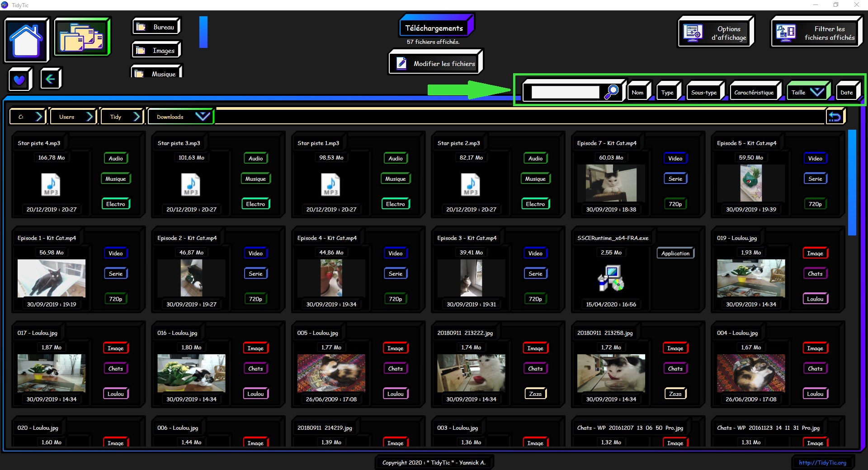Open favorites with the heart icon
868x470 pixels.
19,80
